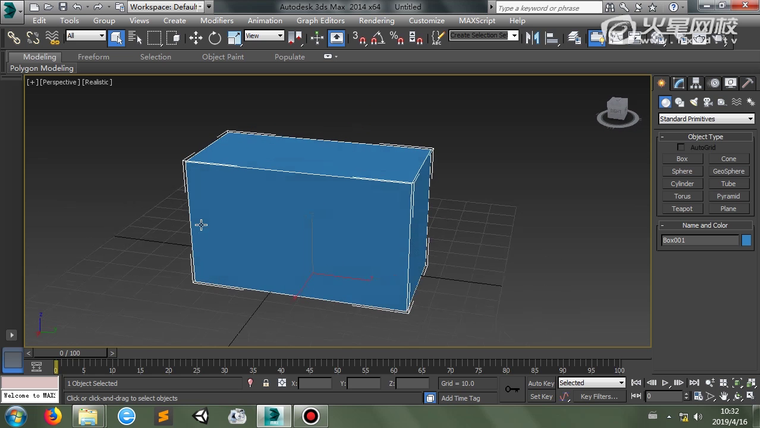This screenshot has width=760, height=428.
Task: Switch to the Freeform ribbon tab
Action: tap(94, 57)
